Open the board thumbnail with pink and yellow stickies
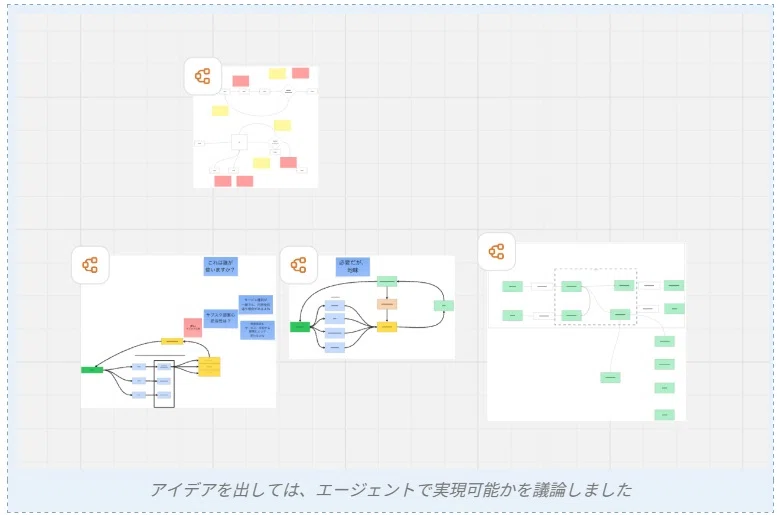777x515 pixels. point(256,127)
